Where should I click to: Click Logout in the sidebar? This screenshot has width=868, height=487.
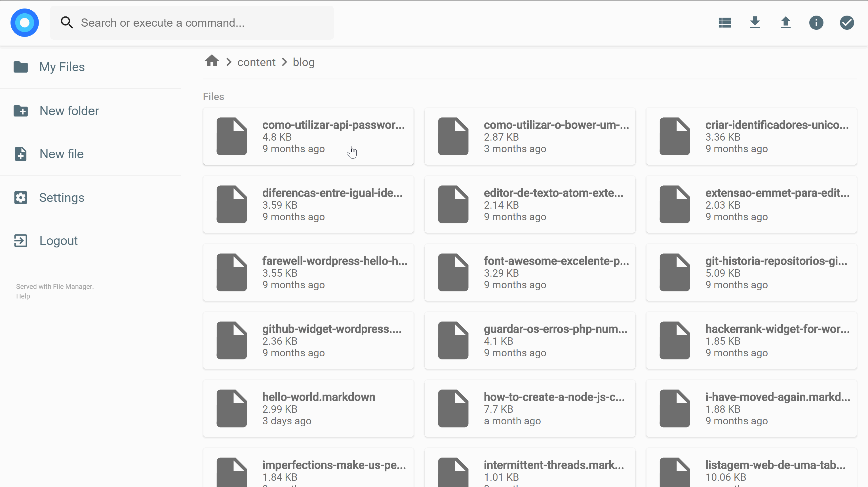[x=58, y=240]
